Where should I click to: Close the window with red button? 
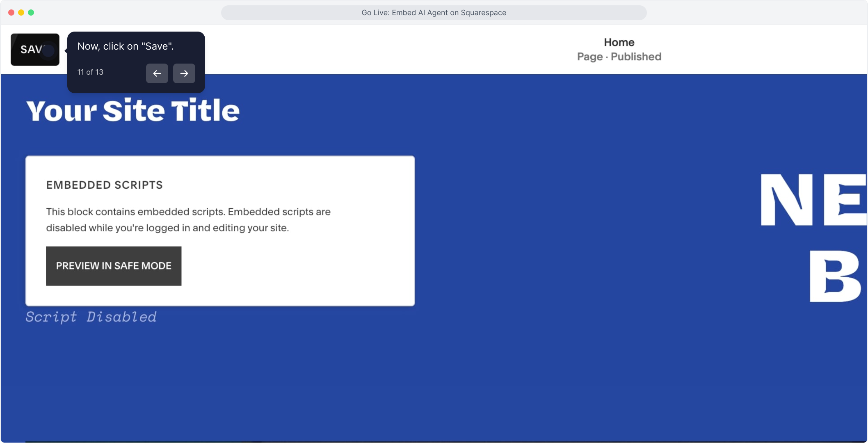click(11, 13)
